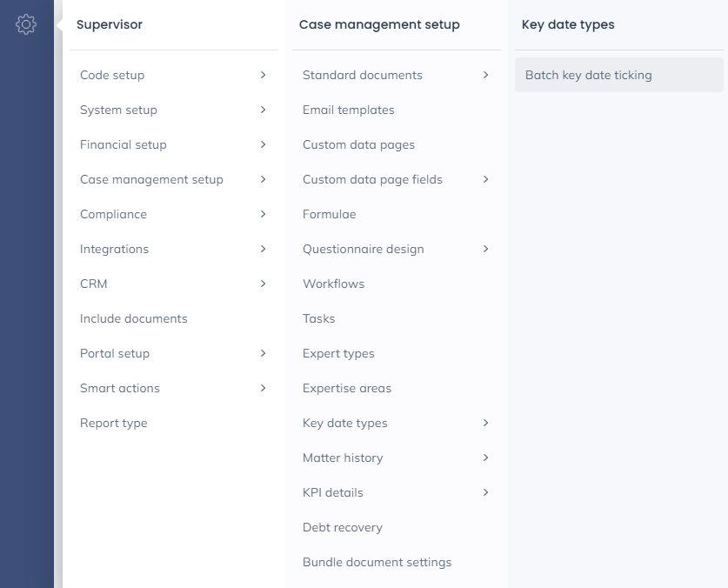The height and width of the screenshot is (588, 728).
Task: Expand the KPI details chevron
Action: pyautogui.click(x=485, y=492)
